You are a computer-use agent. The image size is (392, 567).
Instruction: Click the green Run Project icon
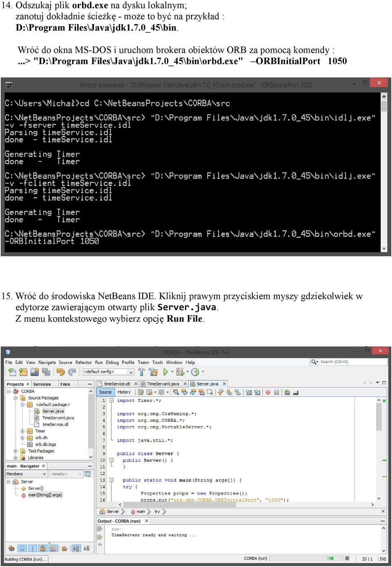tap(165, 372)
